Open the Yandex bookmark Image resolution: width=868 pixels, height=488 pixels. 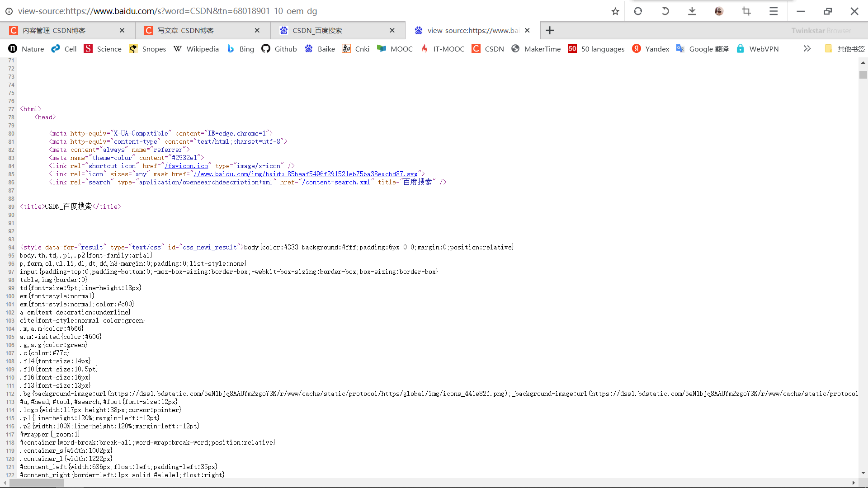pos(651,49)
